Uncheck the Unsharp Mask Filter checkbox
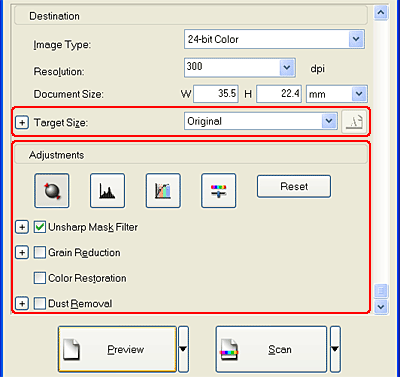400x377 pixels. [x=40, y=227]
